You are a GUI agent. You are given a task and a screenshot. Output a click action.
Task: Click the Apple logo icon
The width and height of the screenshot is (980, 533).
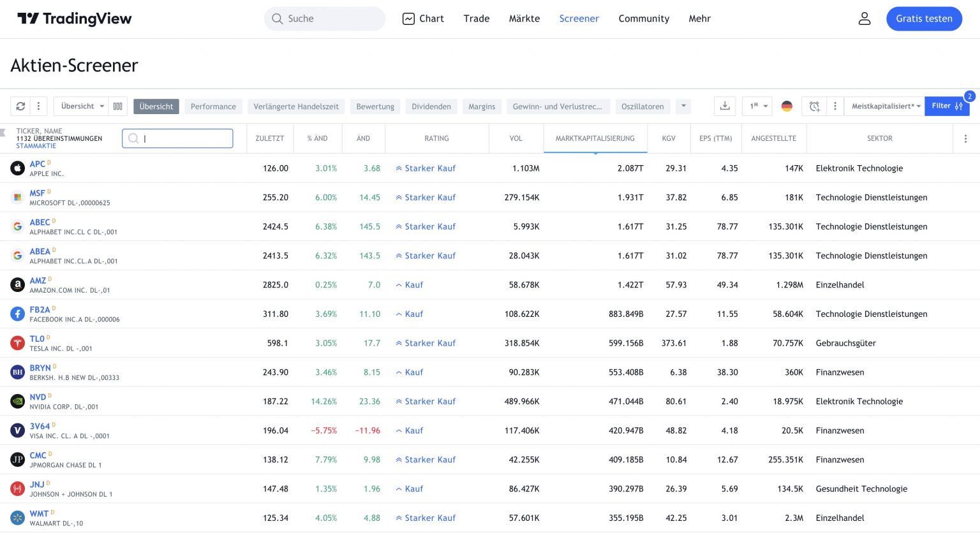18,168
